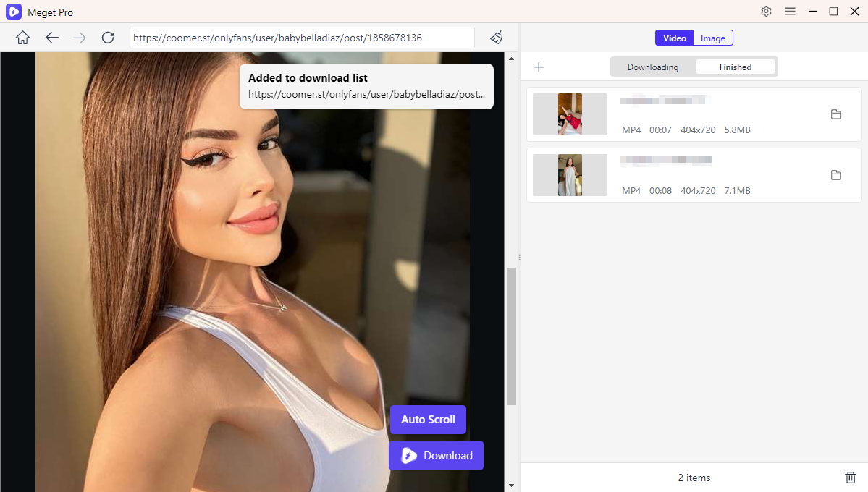Click the 5.8MB file size text
Viewport: 868px width, 492px height.
click(x=738, y=130)
